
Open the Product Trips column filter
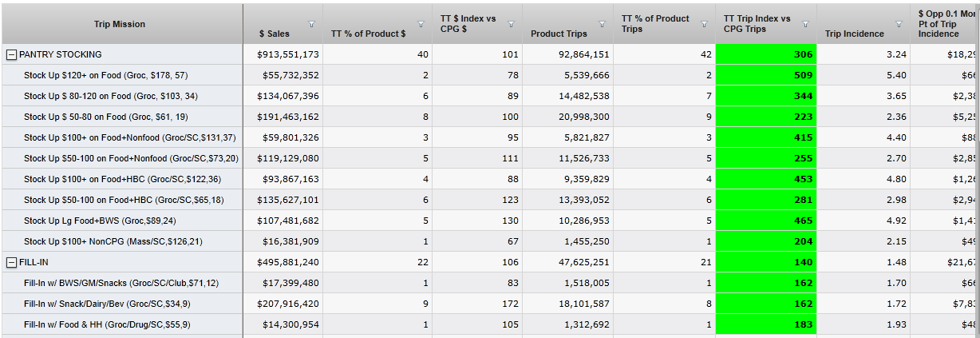603,23
